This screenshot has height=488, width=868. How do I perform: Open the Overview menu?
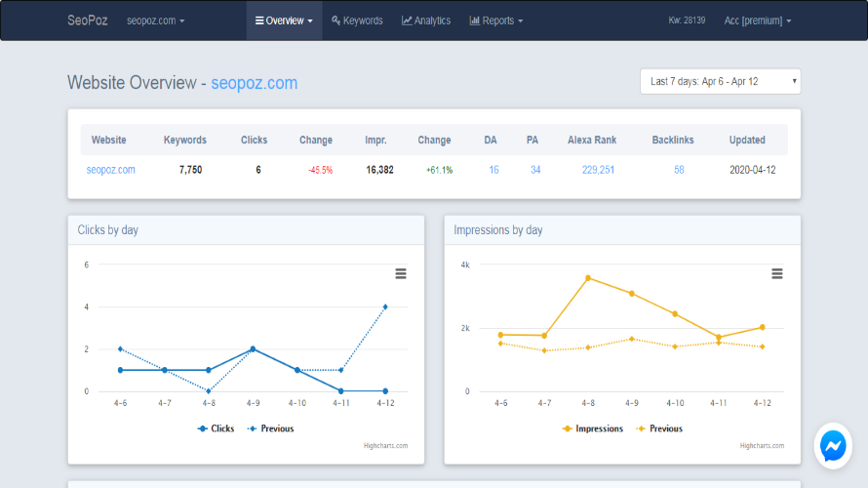284,20
